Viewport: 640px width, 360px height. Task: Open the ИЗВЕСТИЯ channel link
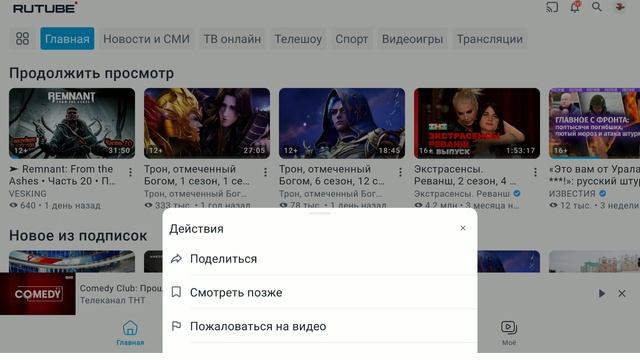pyautogui.click(x=572, y=193)
